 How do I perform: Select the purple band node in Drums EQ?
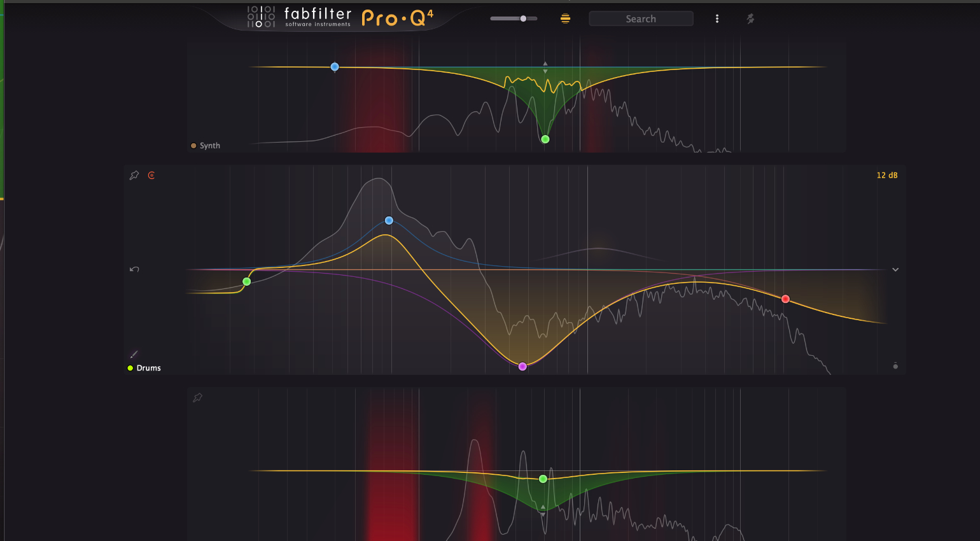pos(522,367)
